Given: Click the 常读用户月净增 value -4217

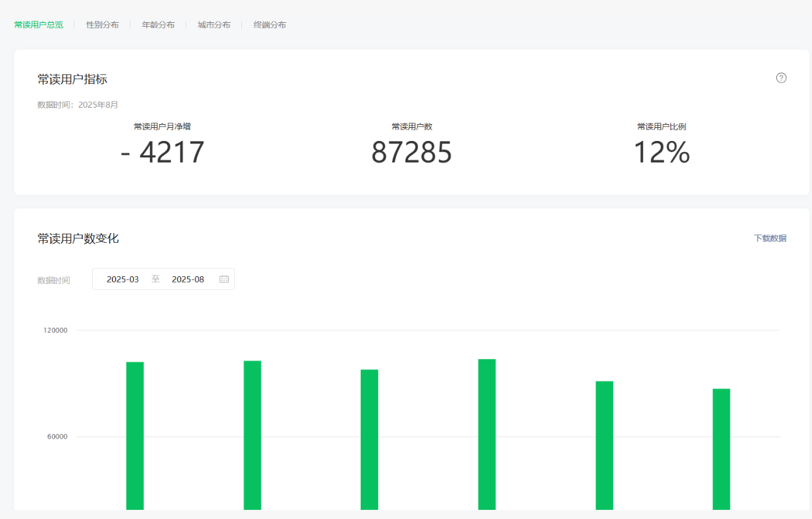Looking at the screenshot, I should click(x=162, y=153).
